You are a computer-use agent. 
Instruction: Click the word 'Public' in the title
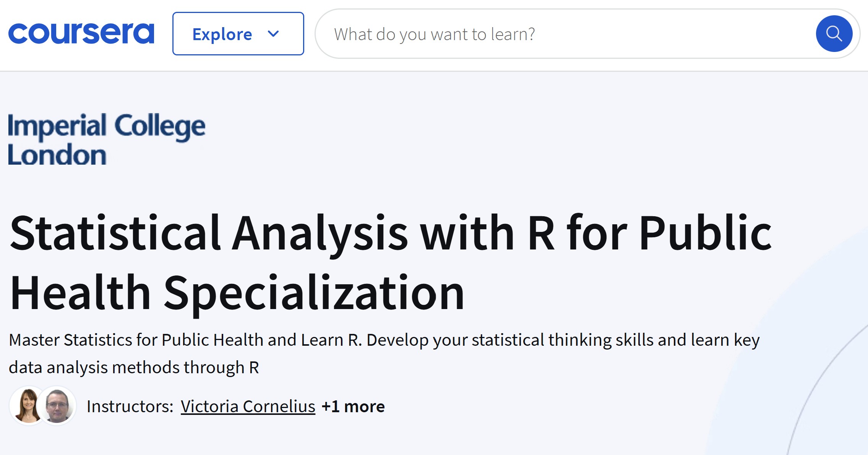pyautogui.click(x=705, y=233)
